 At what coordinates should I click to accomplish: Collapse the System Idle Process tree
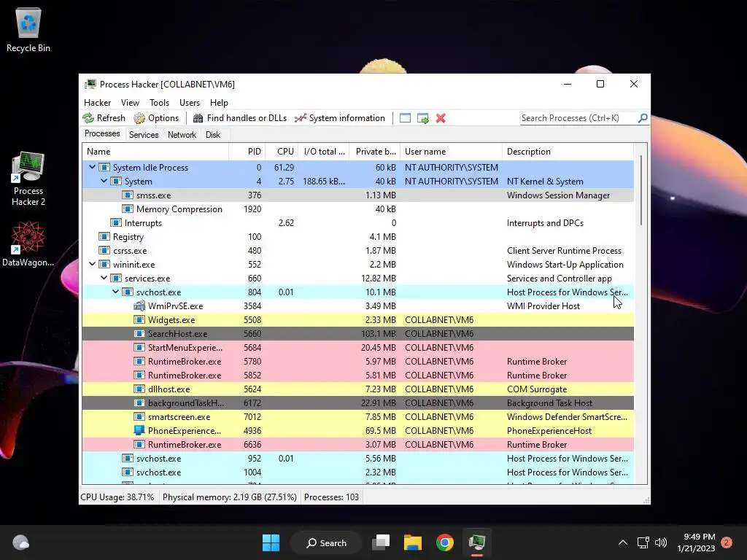point(93,167)
